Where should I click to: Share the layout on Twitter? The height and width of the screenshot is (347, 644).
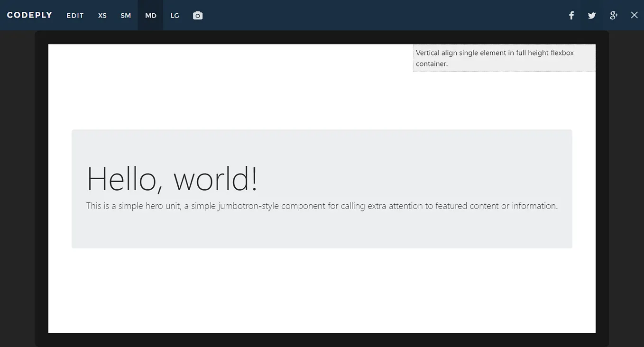click(x=591, y=14)
